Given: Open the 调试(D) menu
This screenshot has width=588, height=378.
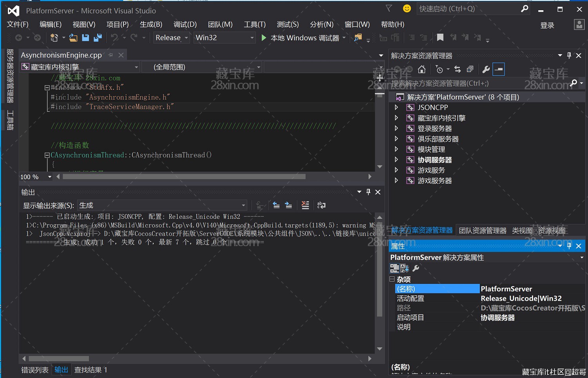Looking at the screenshot, I should click(185, 24).
